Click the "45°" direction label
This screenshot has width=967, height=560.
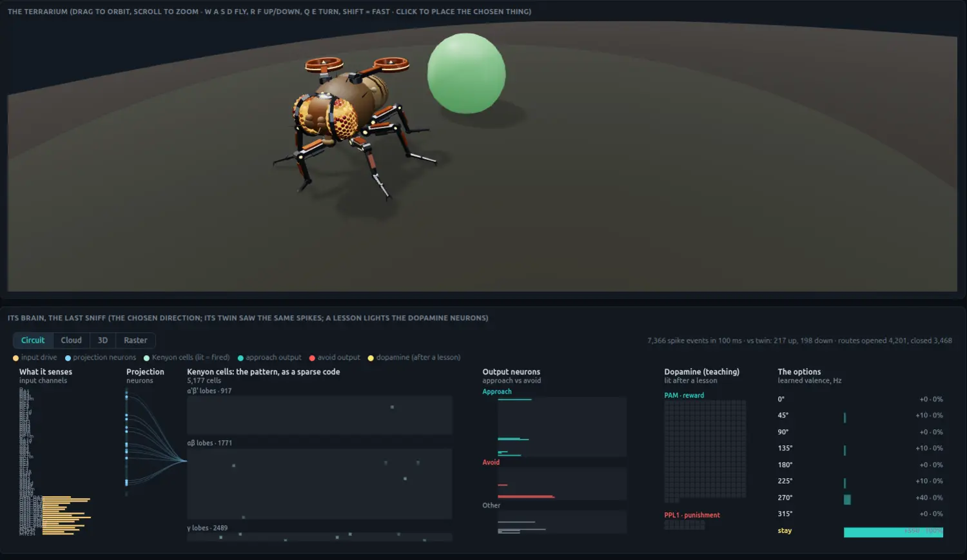[x=783, y=416]
